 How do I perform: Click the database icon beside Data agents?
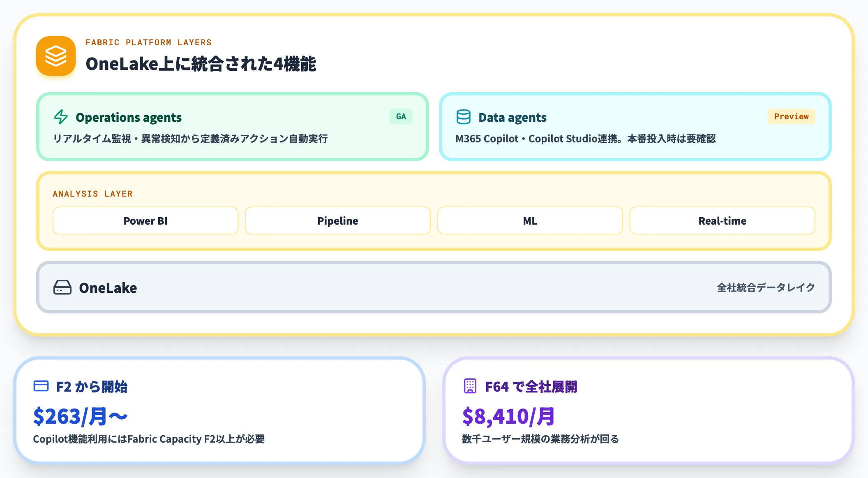click(464, 117)
